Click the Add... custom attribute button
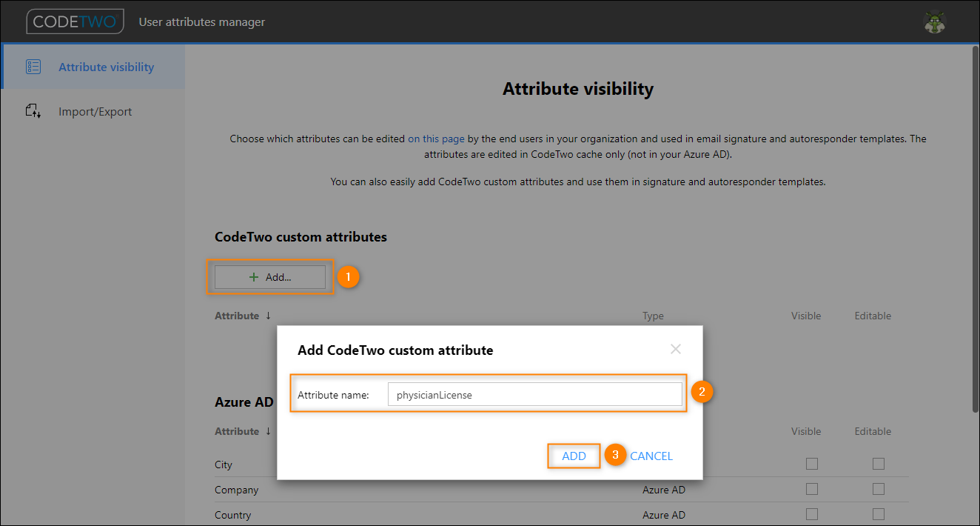 270,277
